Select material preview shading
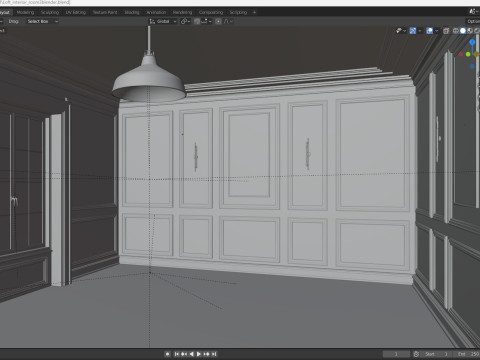The height and width of the screenshot is (360, 480). 470,31
